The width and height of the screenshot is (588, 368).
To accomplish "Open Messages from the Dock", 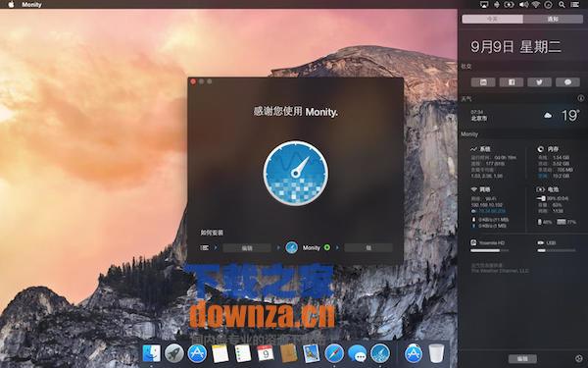I will tap(358, 353).
